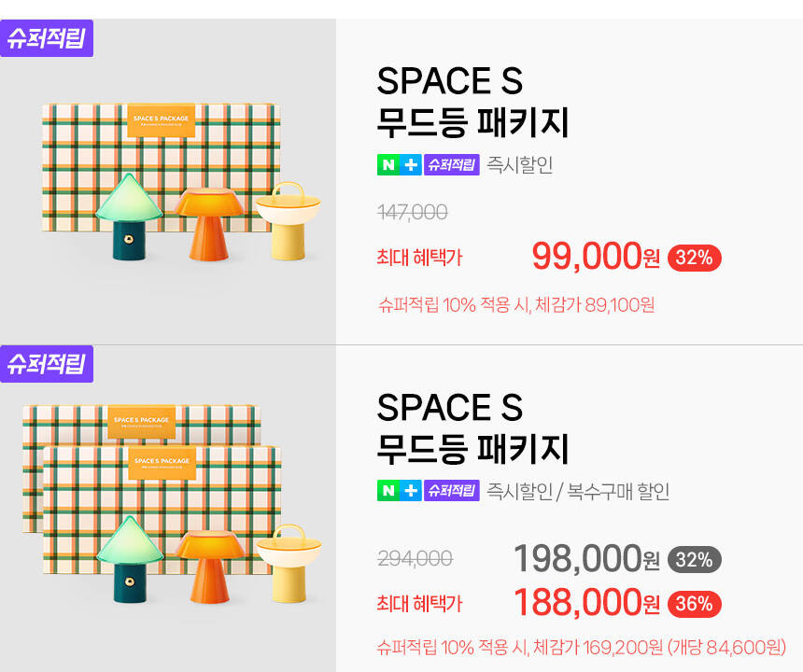Click the red 36% discount badge
803x672 pixels.
tap(694, 604)
